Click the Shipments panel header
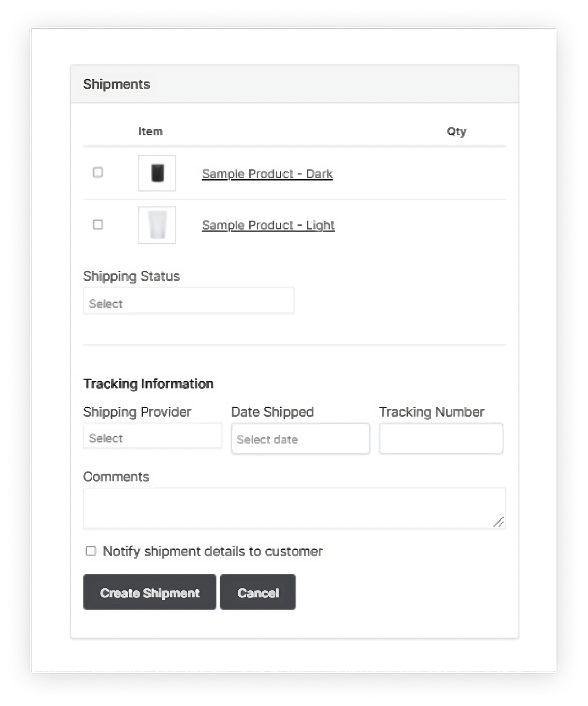The image size is (588, 706). coord(117,84)
